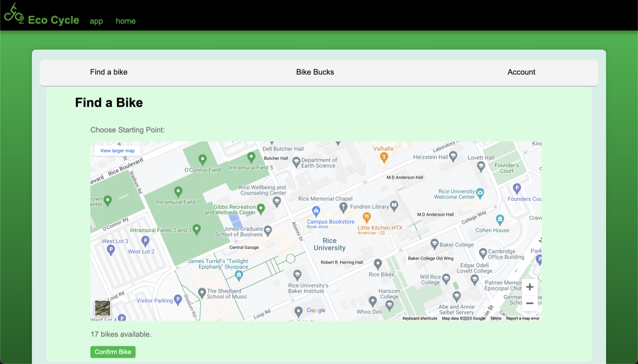Click the Valhalla bar marker
638x364 pixels.
tap(383, 158)
